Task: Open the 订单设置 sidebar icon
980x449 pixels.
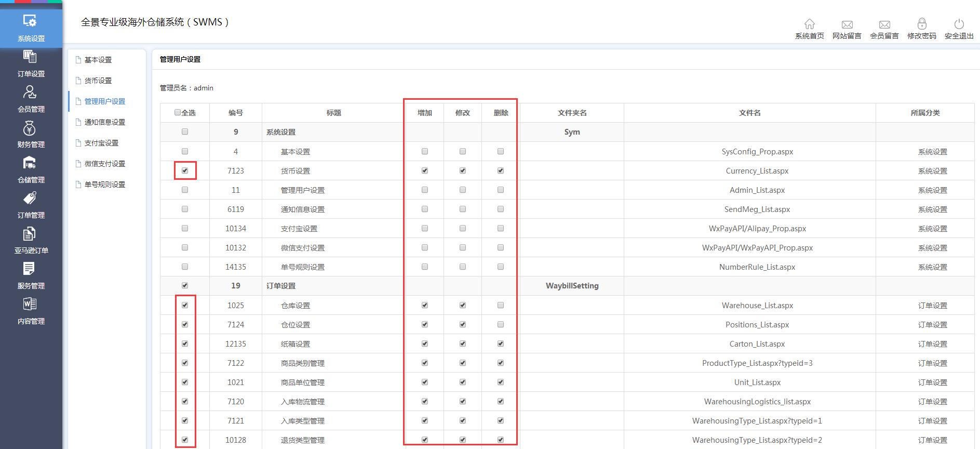Action: click(x=30, y=57)
